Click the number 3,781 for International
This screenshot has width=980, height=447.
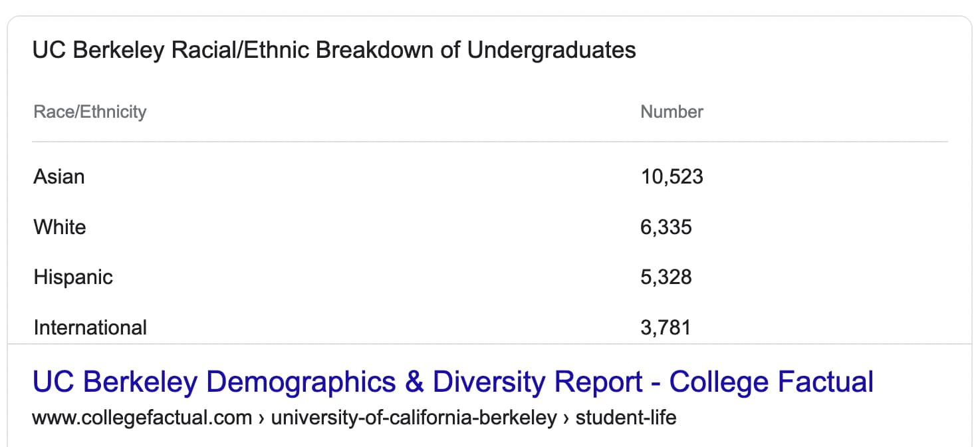(x=666, y=327)
